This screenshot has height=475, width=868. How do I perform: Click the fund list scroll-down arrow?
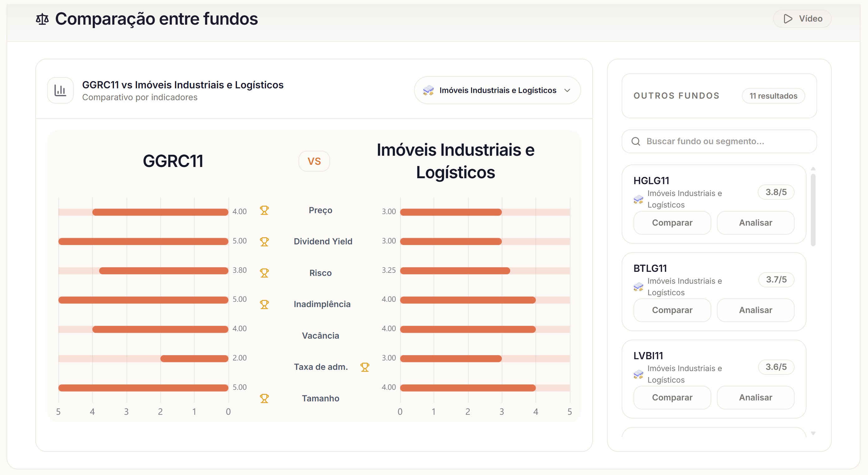pyautogui.click(x=813, y=433)
